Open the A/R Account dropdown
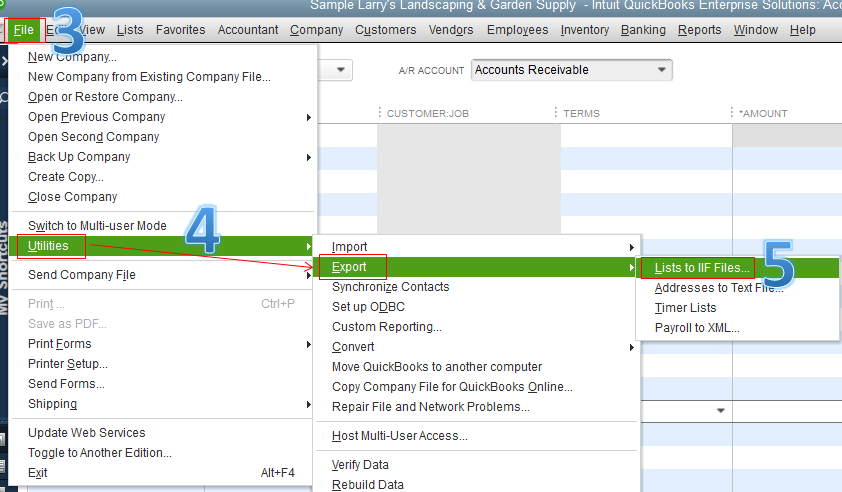842x492 pixels. point(571,70)
